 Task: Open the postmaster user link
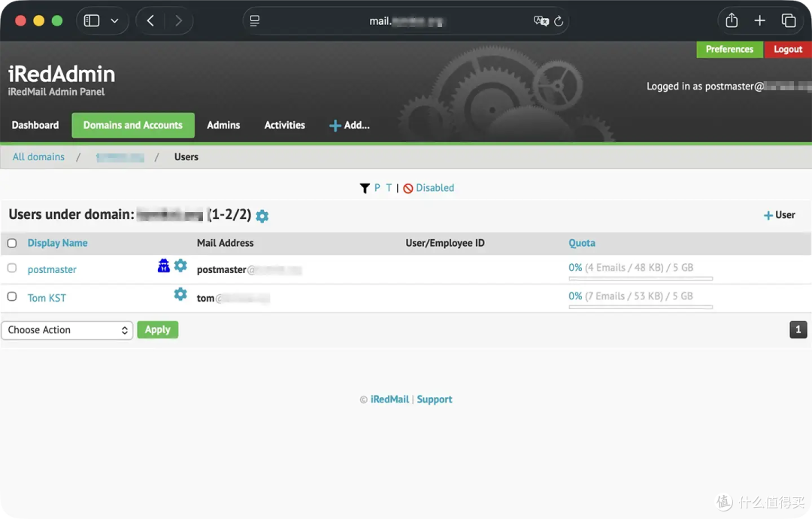pos(52,269)
